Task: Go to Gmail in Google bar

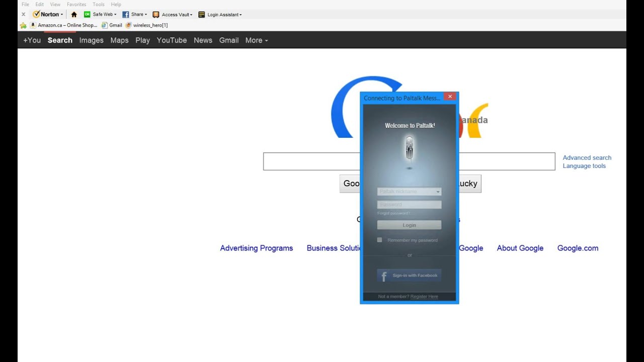Action: pos(229,40)
